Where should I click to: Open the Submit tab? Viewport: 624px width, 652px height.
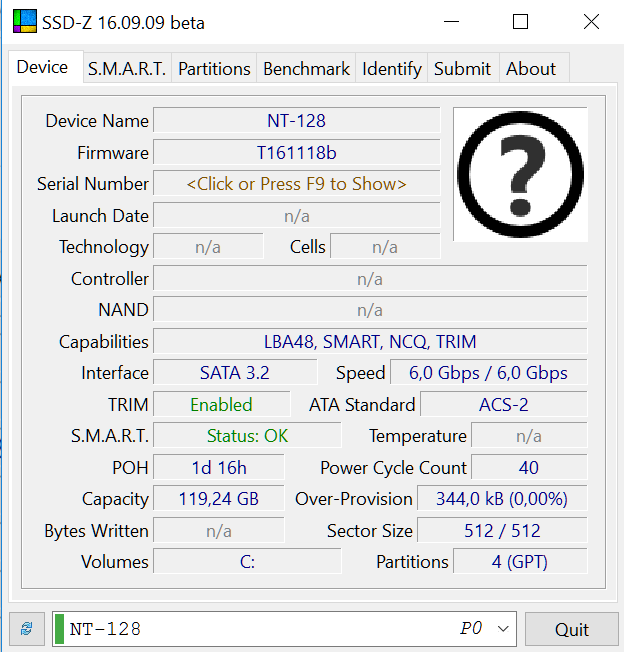(x=462, y=69)
